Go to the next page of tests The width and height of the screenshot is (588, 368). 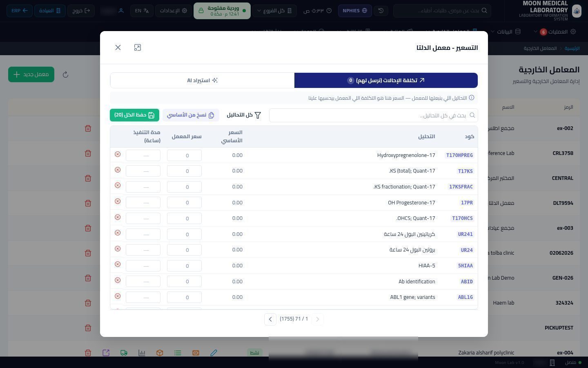pyautogui.click(x=270, y=319)
